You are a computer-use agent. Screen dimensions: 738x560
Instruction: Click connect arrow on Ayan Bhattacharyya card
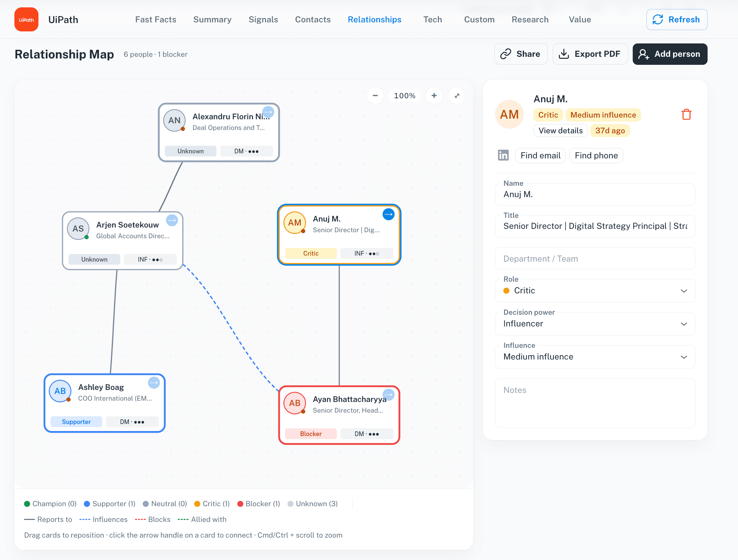pos(388,395)
